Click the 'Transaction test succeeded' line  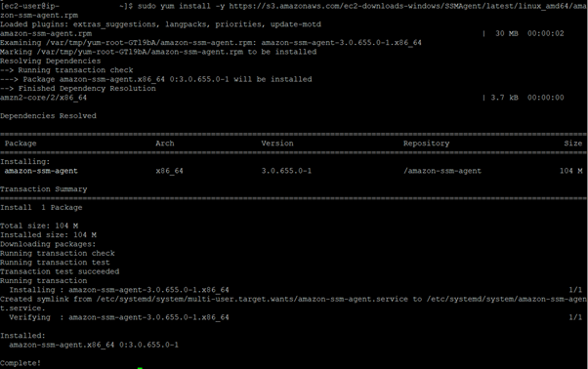coord(60,271)
